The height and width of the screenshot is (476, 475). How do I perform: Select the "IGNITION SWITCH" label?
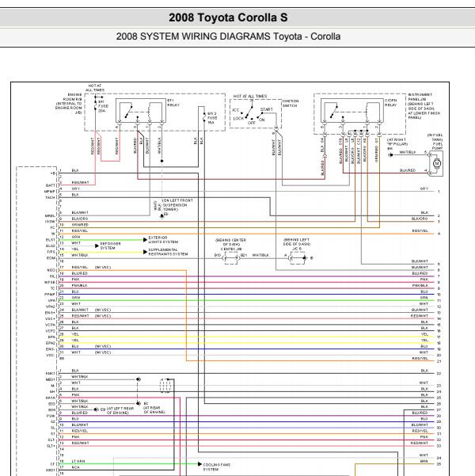(291, 103)
